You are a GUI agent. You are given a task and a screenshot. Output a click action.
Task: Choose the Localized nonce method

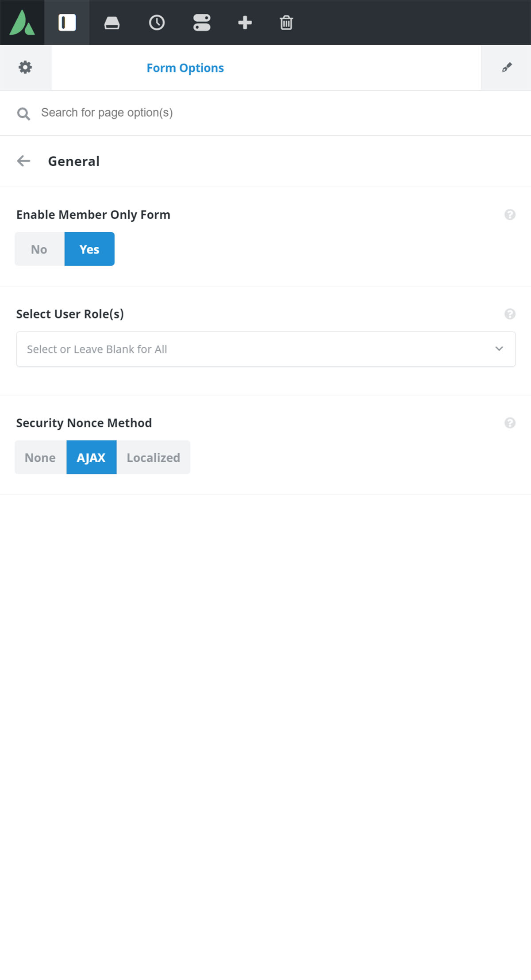click(x=153, y=457)
